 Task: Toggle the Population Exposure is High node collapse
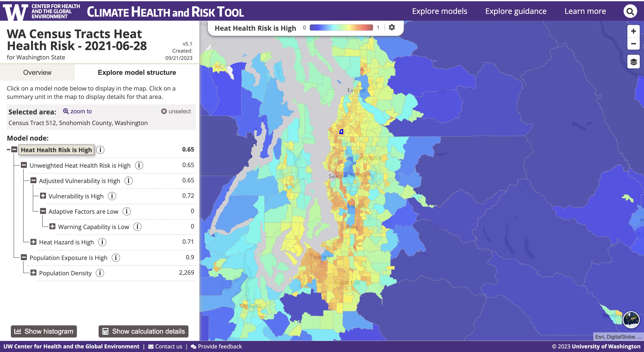click(25, 257)
